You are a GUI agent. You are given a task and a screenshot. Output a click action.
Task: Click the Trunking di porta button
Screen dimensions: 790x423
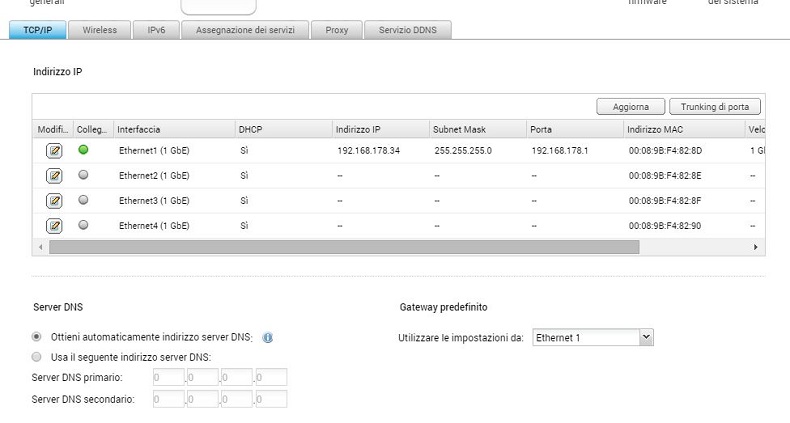pyautogui.click(x=715, y=106)
